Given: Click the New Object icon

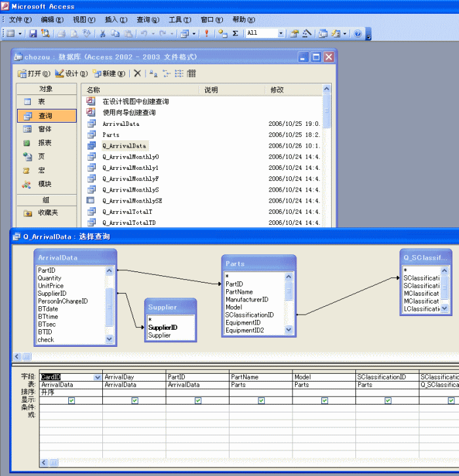Looking at the screenshot, I should (336, 33).
